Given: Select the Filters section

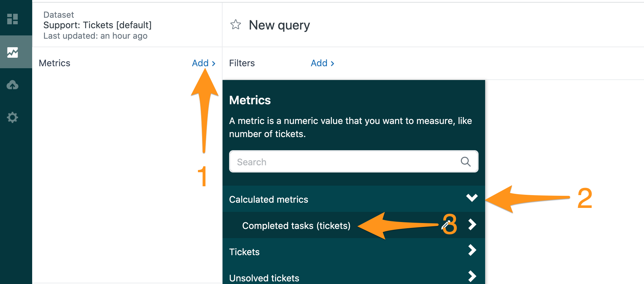Looking at the screenshot, I should 242,63.
